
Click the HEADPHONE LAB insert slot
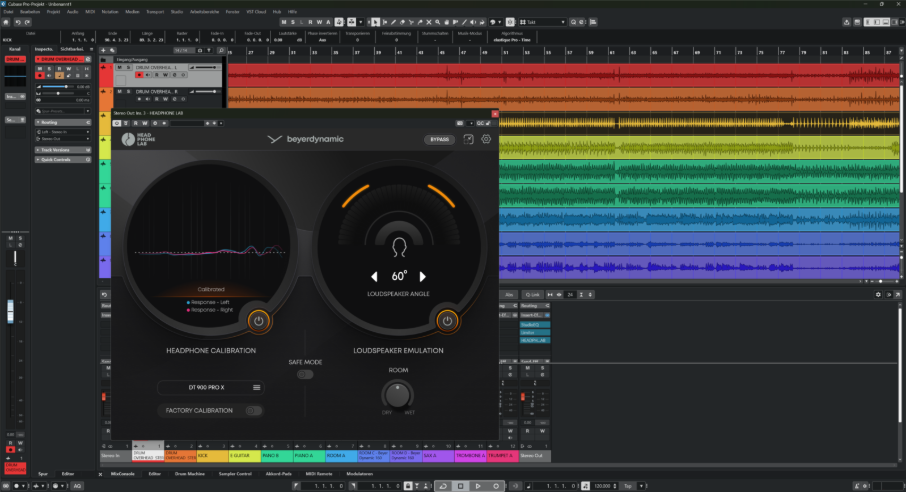(x=534, y=341)
